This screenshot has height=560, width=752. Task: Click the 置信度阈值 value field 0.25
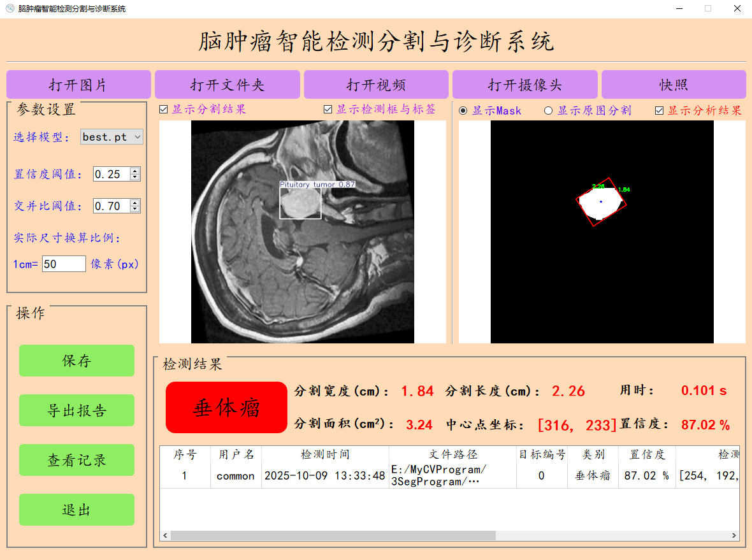point(112,174)
